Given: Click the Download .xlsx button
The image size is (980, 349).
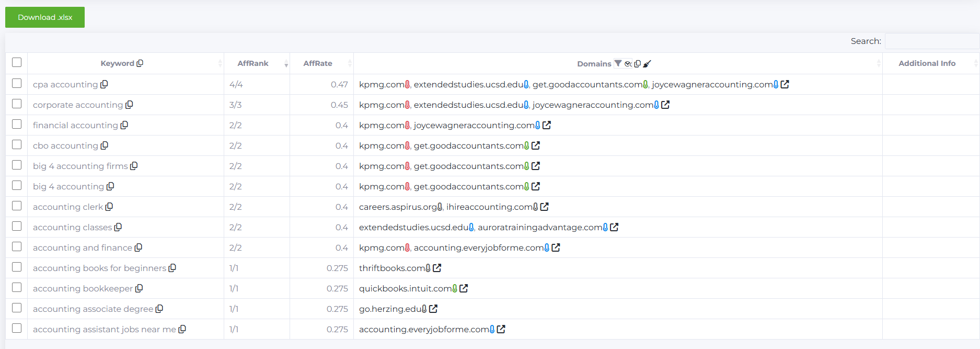Looking at the screenshot, I should 45,17.
